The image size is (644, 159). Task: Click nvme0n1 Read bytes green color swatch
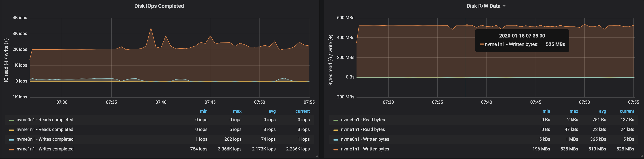pos(336,120)
